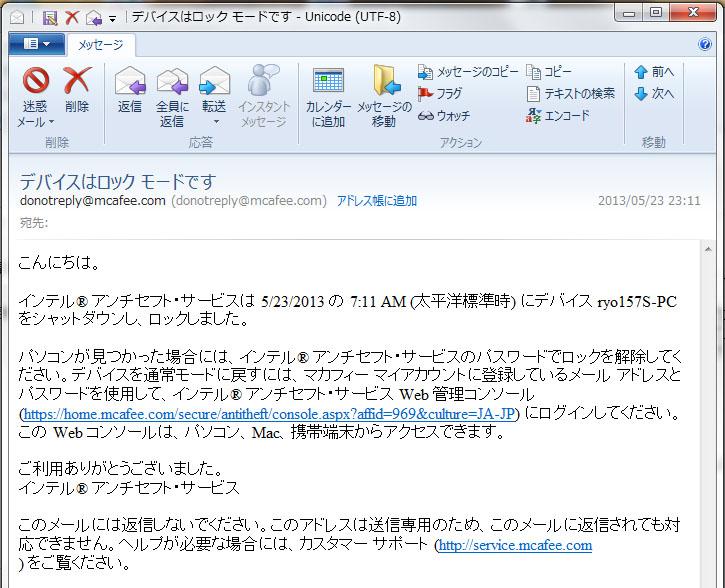Open help with the question mark icon
Viewport: 725px width, 588px height.
[705, 44]
